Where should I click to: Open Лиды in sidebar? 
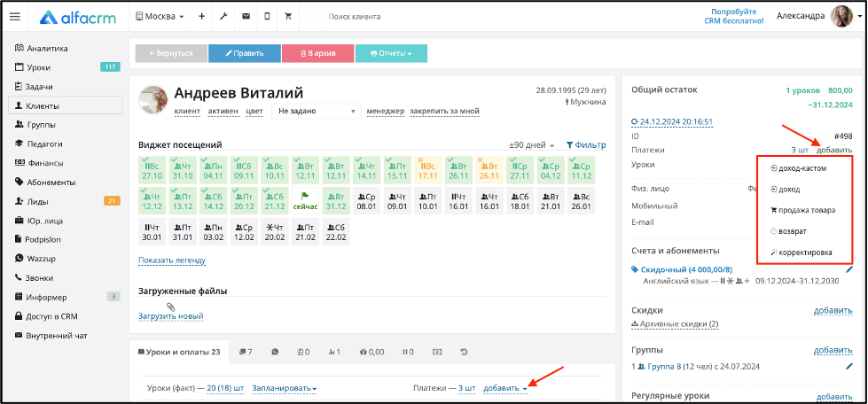37,201
